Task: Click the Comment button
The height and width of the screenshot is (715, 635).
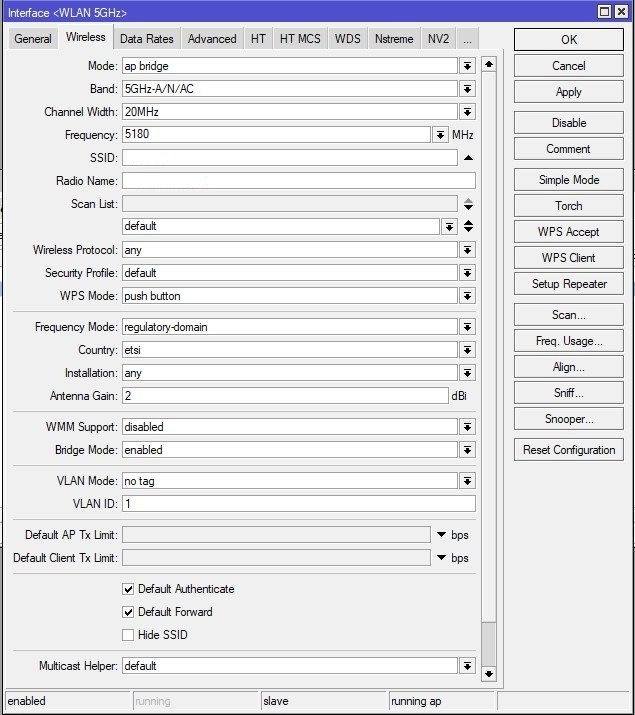Action: click(569, 149)
